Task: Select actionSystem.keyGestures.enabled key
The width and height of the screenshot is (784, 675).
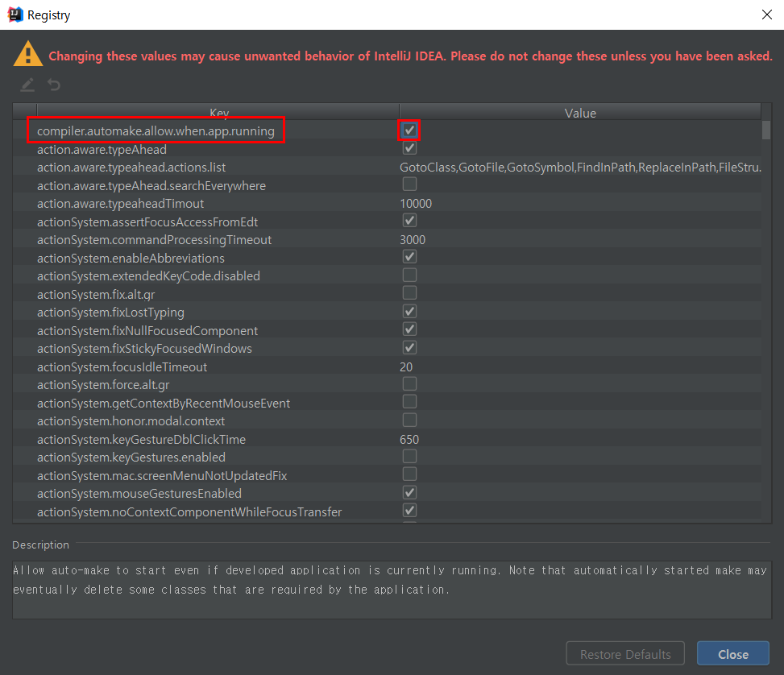Action: pyautogui.click(x=131, y=458)
